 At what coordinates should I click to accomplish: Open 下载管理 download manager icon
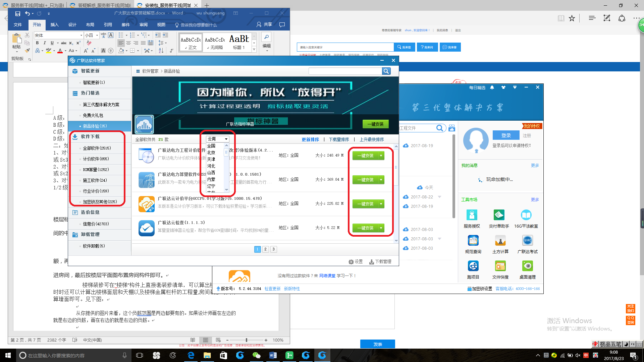pyautogui.click(x=372, y=262)
